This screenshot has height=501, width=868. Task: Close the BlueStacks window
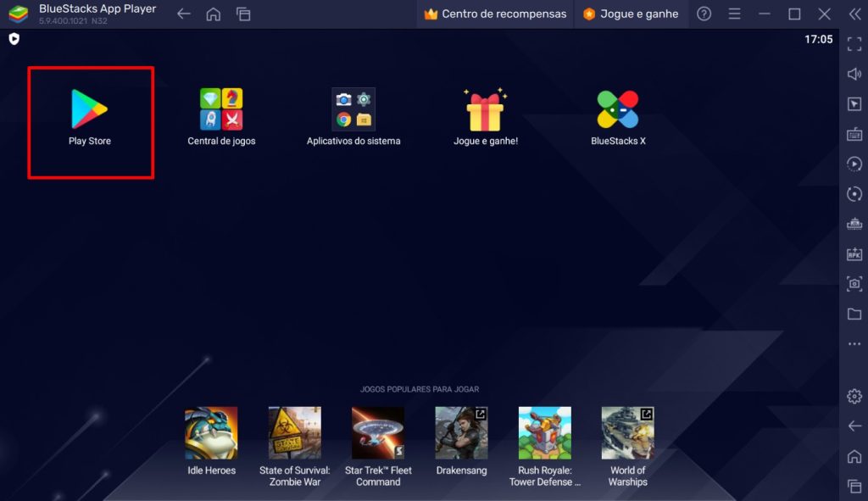coord(824,14)
